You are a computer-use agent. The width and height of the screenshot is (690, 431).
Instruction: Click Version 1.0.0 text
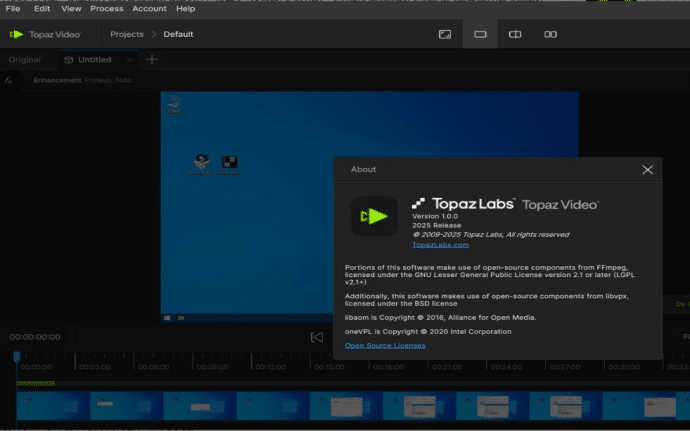click(x=435, y=216)
